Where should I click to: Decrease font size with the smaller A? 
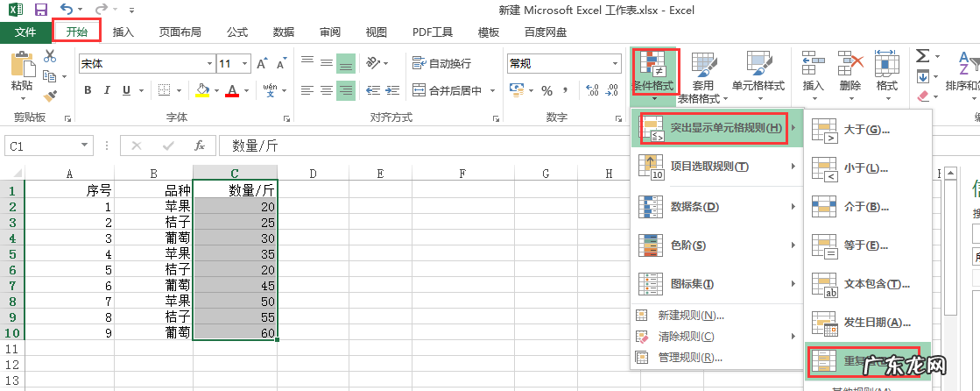pyautogui.click(x=281, y=63)
